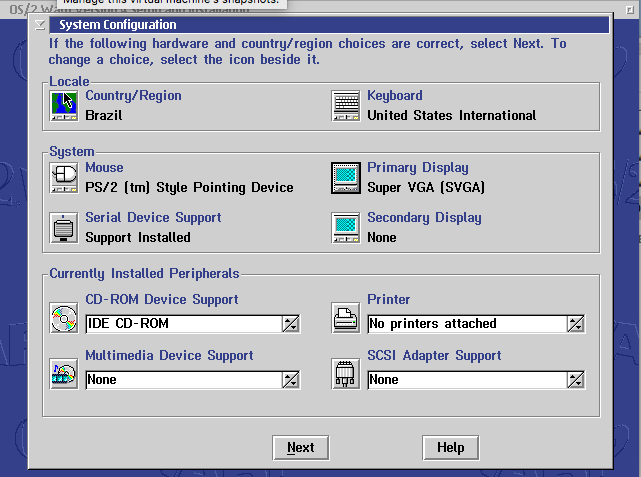
Task: Click the Primary Display monitor icon
Action: click(346, 177)
